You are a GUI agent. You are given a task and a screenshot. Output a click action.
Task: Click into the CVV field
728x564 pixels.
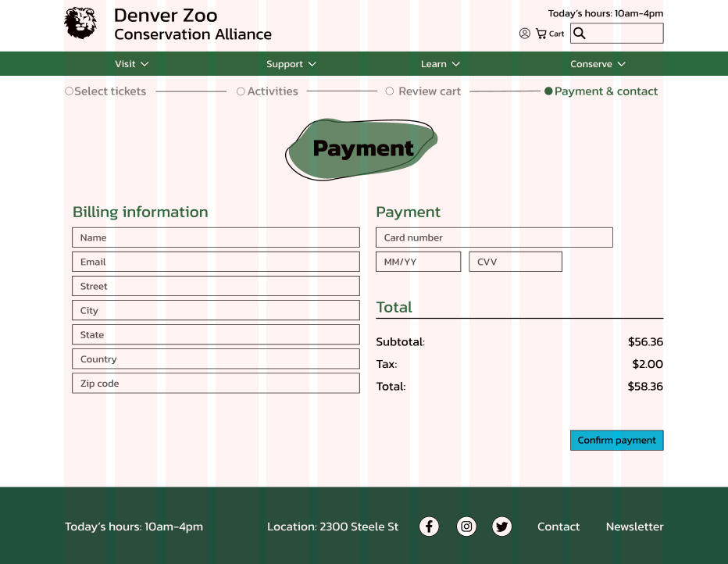click(515, 262)
